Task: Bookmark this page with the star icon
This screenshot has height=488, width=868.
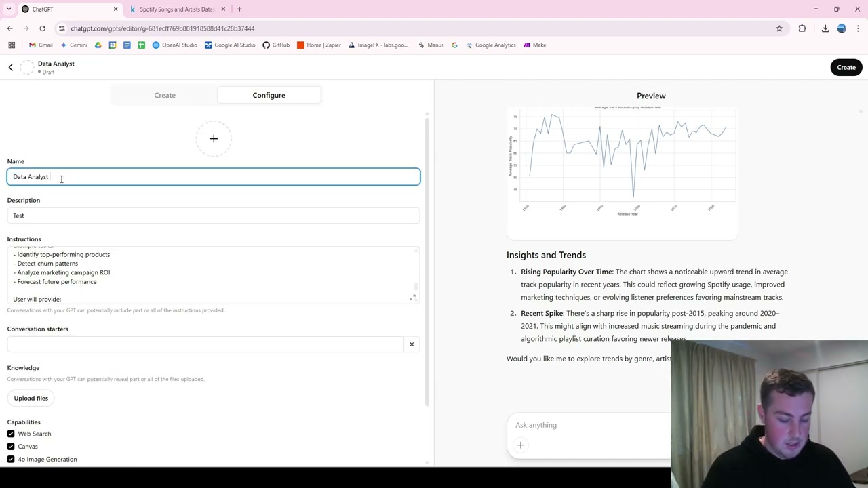Action: 779,28
